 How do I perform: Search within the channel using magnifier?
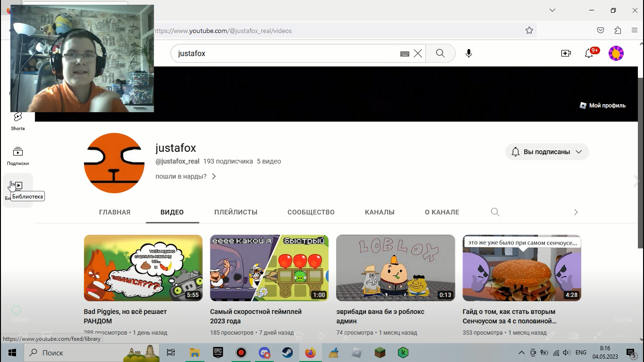(495, 212)
